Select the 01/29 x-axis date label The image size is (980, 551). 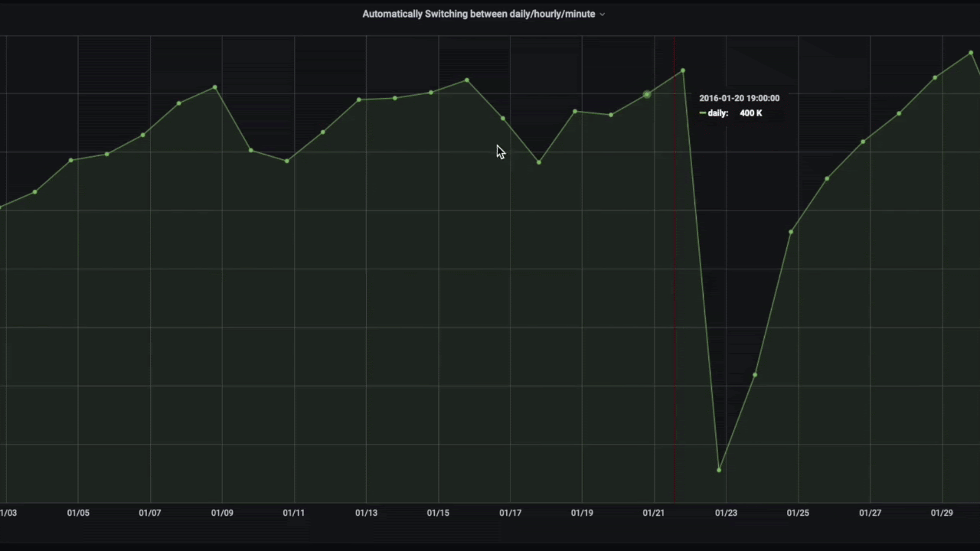coord(942,513)
